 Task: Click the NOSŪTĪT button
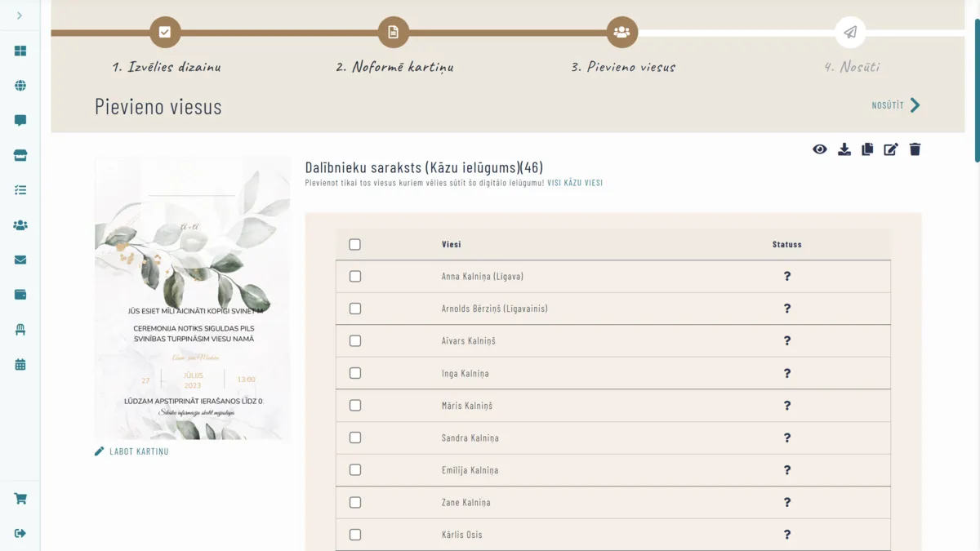coord(889,105)
